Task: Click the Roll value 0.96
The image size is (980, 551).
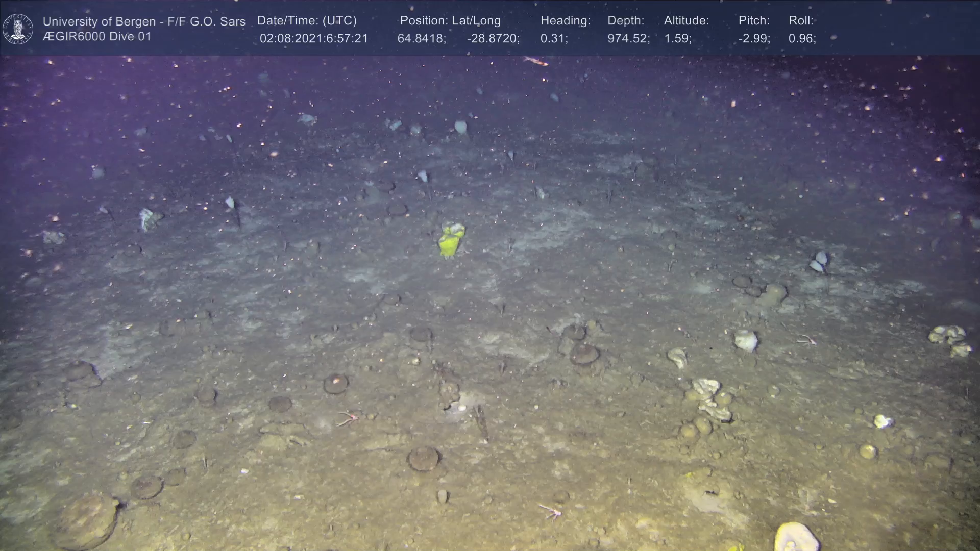Action: [x=802, y=39]
